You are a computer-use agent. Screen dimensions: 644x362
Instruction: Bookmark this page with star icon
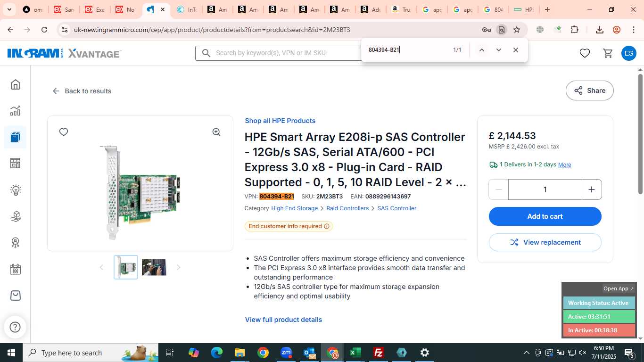[517, 30]
